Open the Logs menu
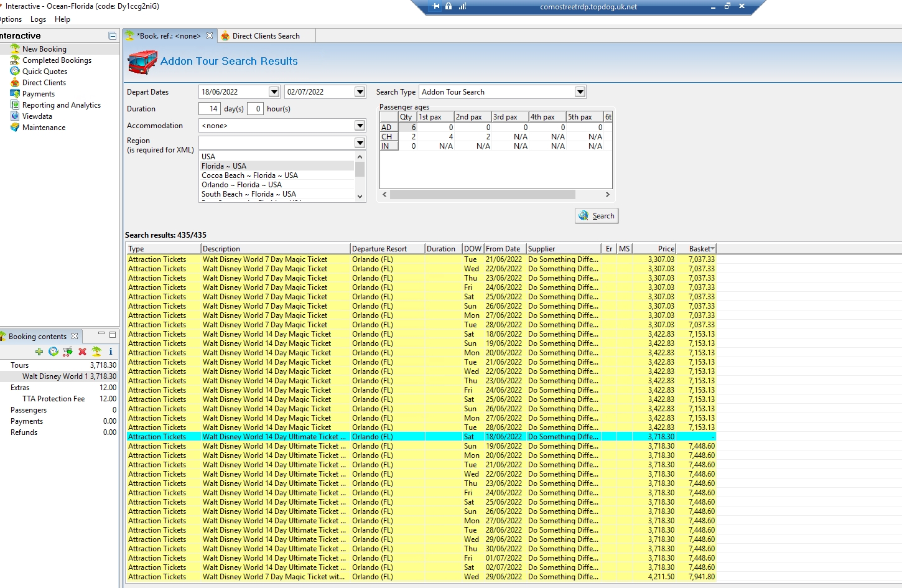 38,19
